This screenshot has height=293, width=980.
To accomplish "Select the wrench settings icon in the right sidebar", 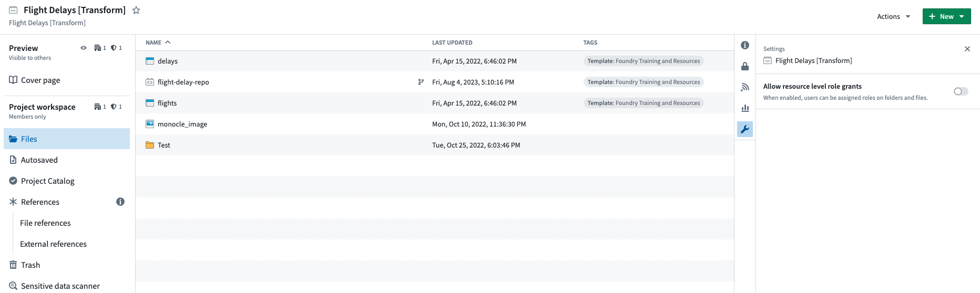I will click(x=745, y=129).
